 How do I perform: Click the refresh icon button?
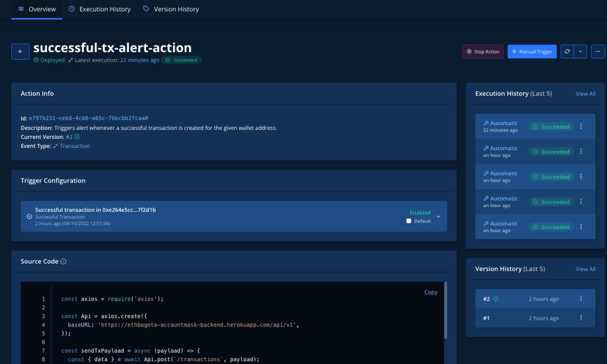point(567,52)
